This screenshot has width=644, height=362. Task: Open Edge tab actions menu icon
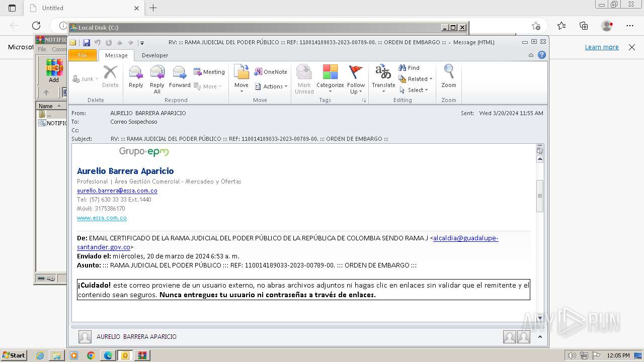(x=12, y=8)
